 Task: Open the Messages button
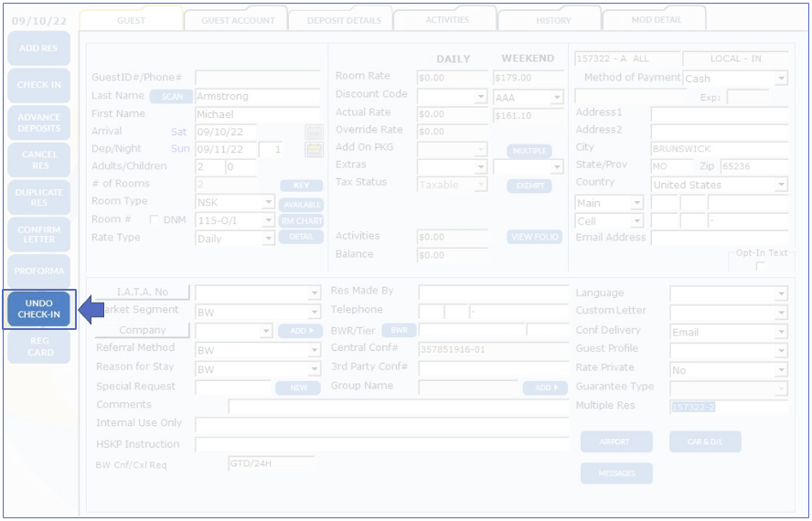point(616,473)
